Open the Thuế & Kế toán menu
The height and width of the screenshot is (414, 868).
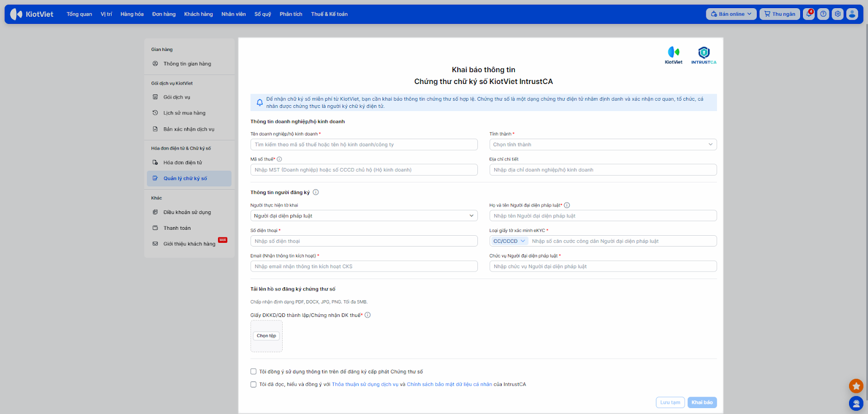[x=329, y=14]
